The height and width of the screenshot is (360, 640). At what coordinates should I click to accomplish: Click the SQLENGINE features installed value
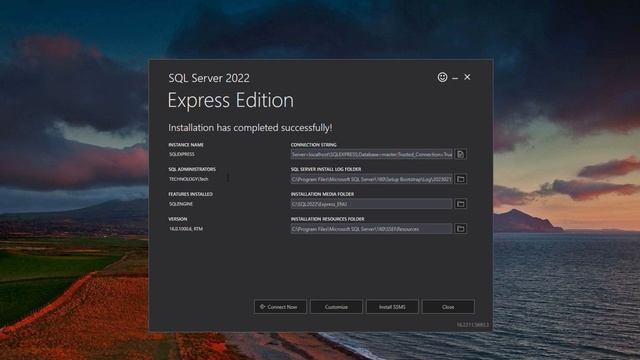(x=181, y=204)
